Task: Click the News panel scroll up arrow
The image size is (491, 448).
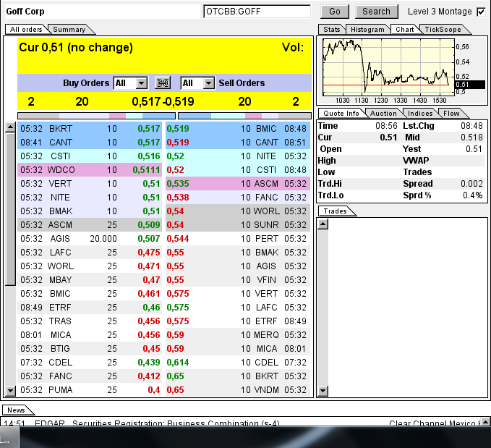Action: (x=486, y=421)
